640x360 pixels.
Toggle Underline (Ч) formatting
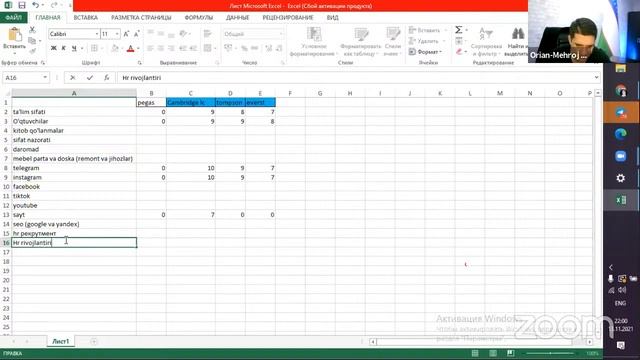pos(74,48)
